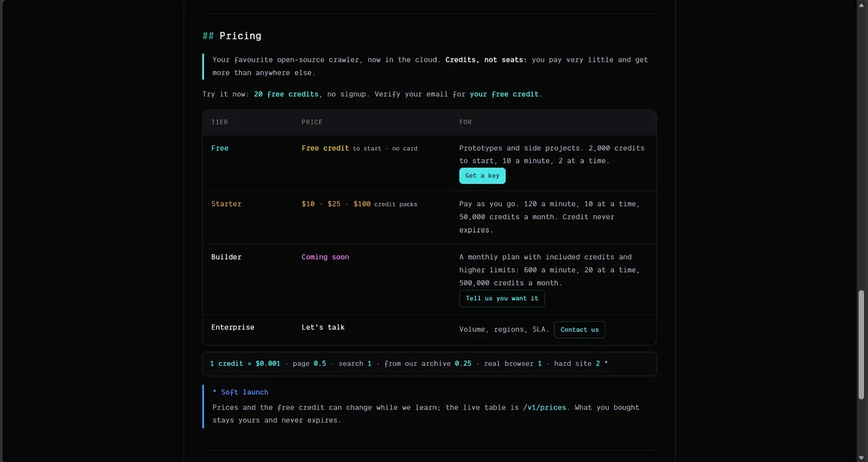Image resolution: width=868 pixels, height=462 pixels.
Task: Follow the 'your free credit' link
Action: (504, 94)
